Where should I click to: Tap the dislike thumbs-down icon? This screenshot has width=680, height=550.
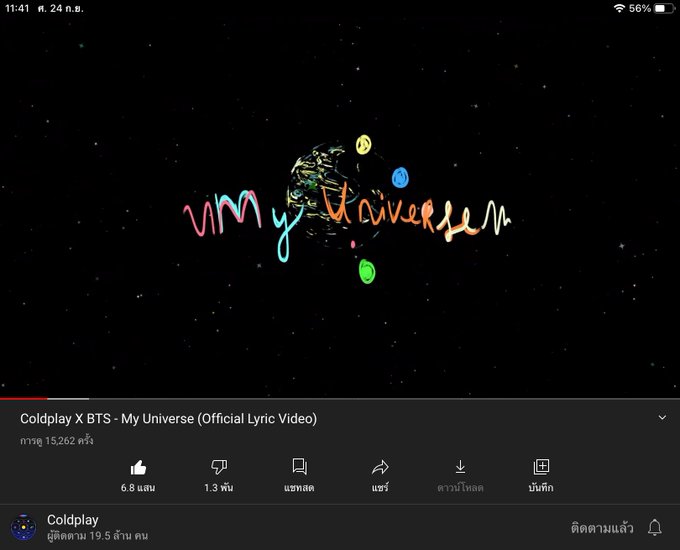pos(219,467)
